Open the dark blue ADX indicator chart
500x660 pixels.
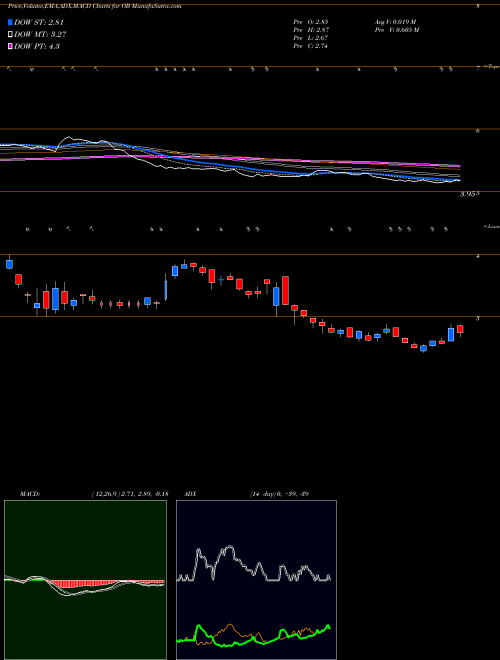tap(256, 580)
